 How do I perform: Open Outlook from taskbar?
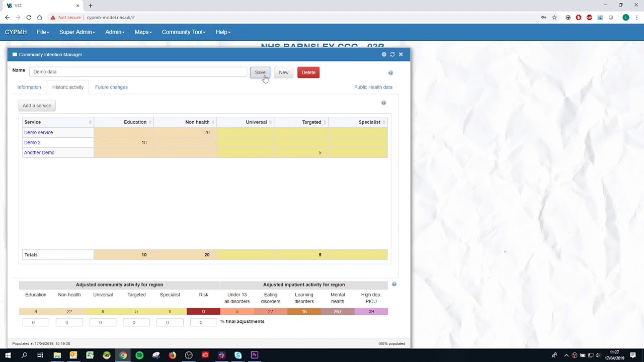click(x=73, y=355)
